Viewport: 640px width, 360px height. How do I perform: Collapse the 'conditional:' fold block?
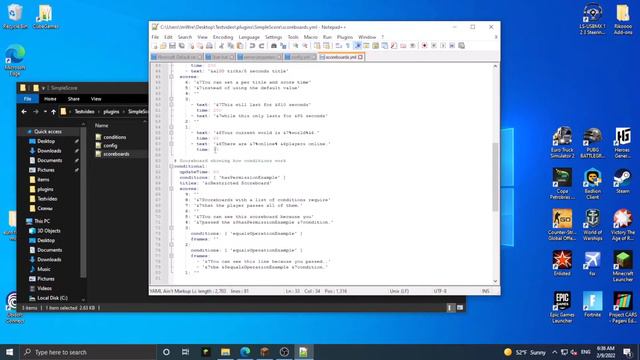coord(171,166)
